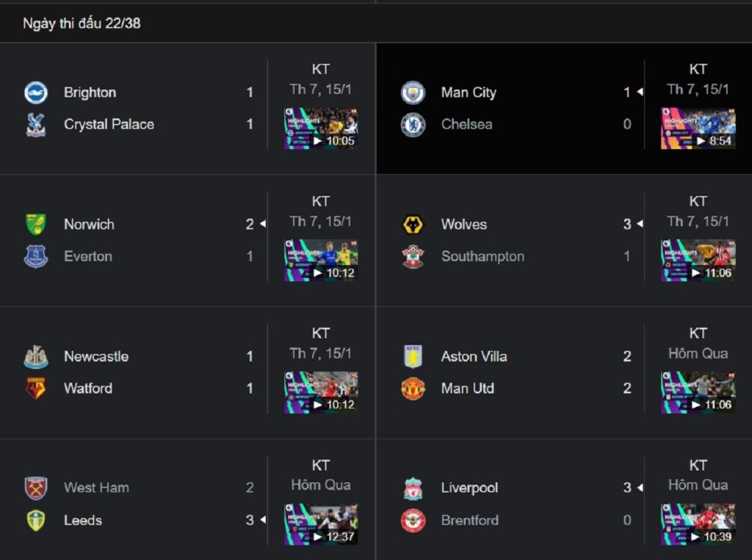
Task: Click the Aston Villa club crest
Action: click(413, 356)
